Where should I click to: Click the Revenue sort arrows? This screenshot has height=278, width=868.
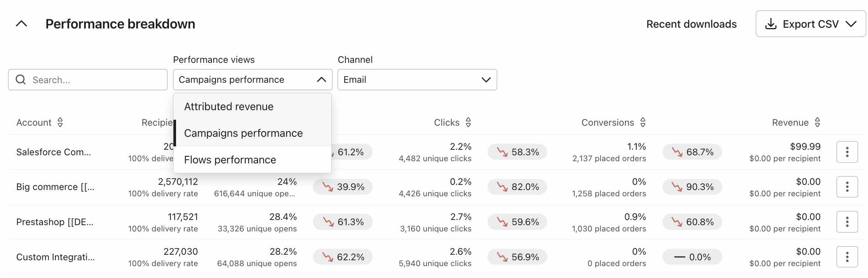[817, 122]
